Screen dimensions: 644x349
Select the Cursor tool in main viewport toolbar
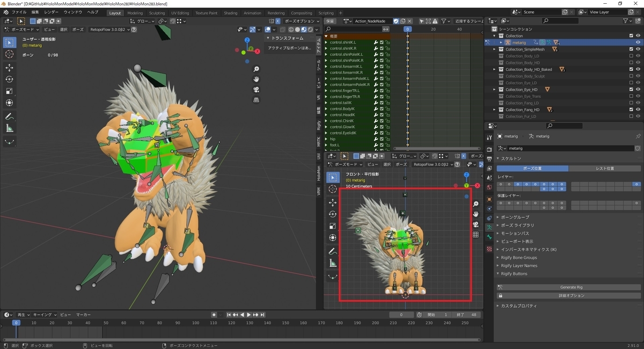(10, 54)
